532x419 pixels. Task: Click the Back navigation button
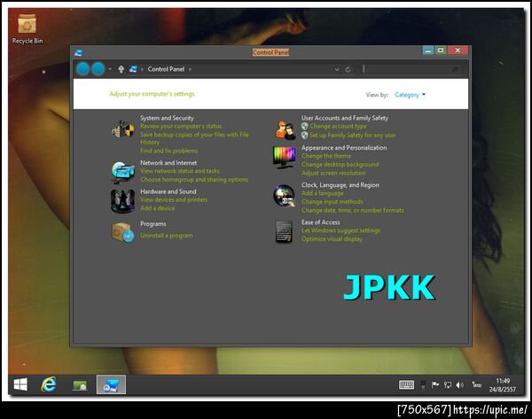click(82, 69)
